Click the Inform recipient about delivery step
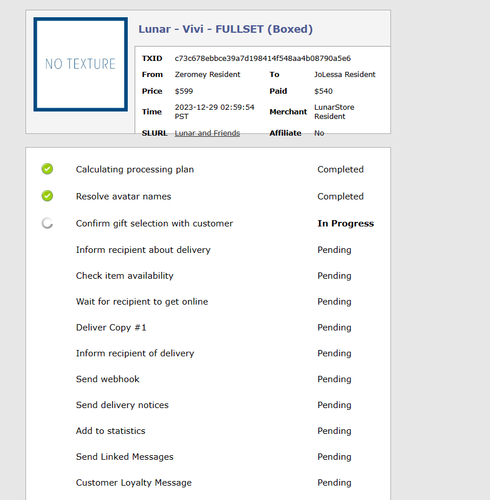 pyautogui.click(x=143, y=250)
